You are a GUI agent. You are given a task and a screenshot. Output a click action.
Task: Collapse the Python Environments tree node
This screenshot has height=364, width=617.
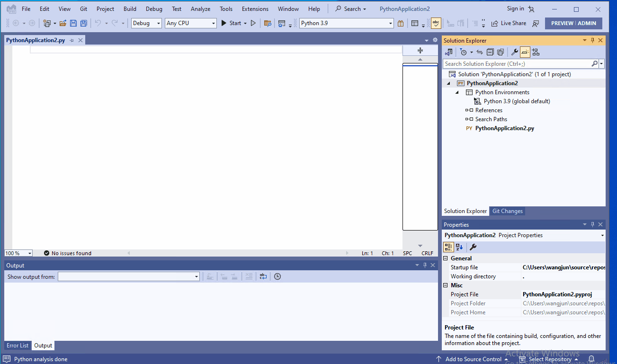(456, 92)
